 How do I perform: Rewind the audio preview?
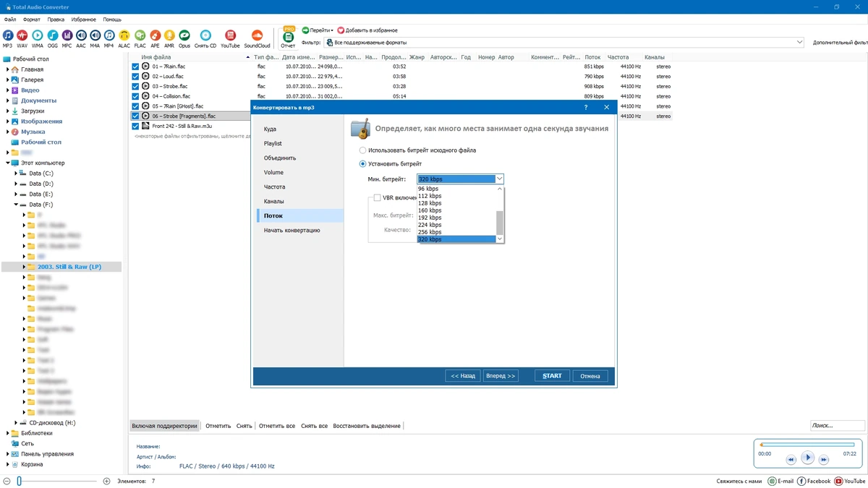[791, 459]
